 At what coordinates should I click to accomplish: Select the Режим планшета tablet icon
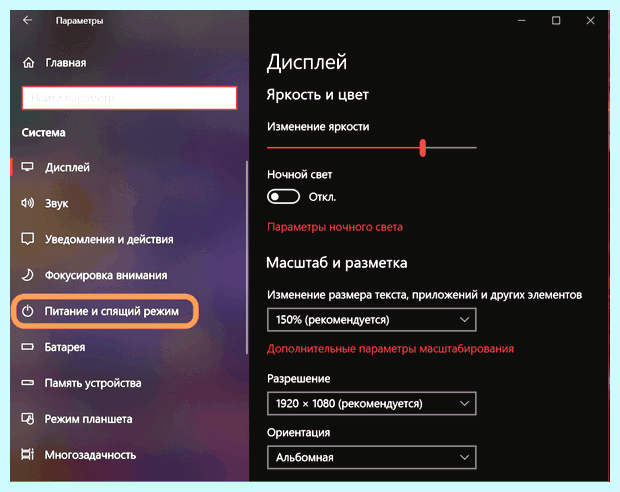(x=27, y=418)
